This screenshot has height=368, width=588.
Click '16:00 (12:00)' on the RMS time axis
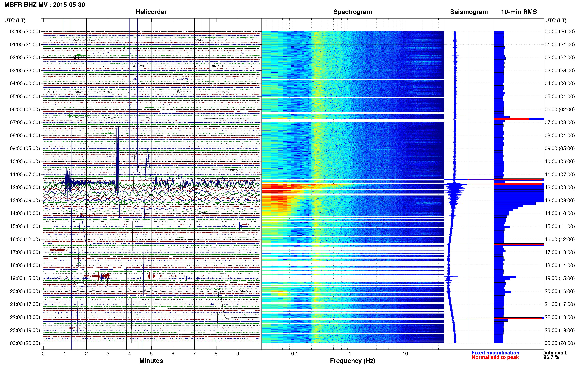pyautogui.click(x=560, y=239)
